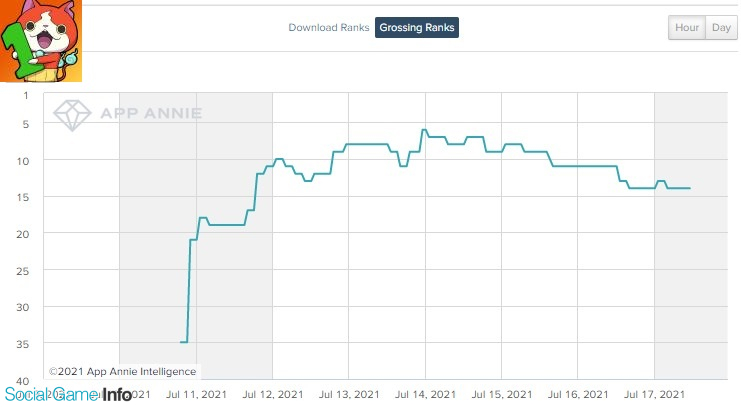Select the Jul 11, 2021 axis label
This screenshot has height=407, width=741.
pos(196,394)
